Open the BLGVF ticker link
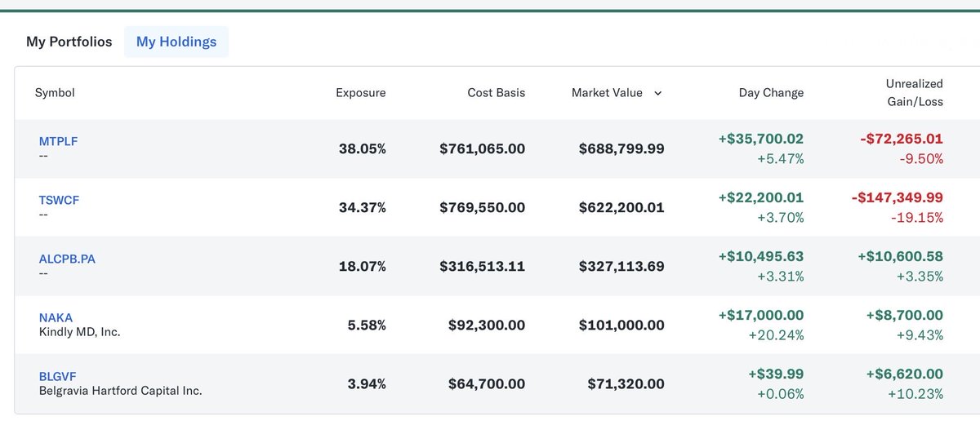This screenshot has width=980, height=434. tap(58, 376)
